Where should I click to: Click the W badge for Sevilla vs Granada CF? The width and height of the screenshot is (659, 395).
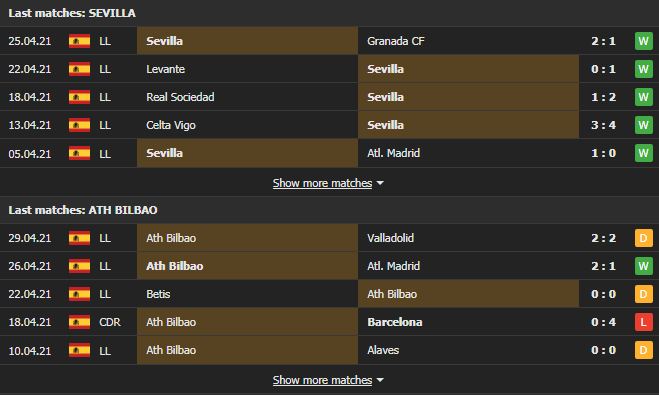coord(643,41)
